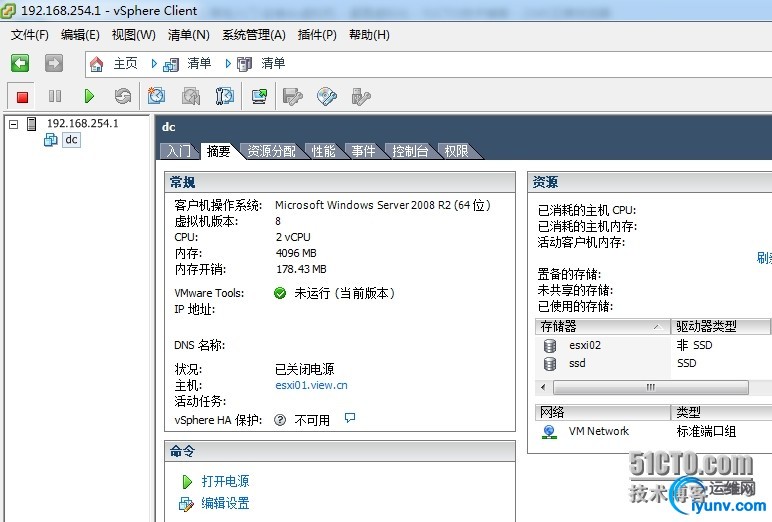The height and width of the screenshot is (522, 772).
Task: Click the home icon in navigation bar
Action: [97, 64]
